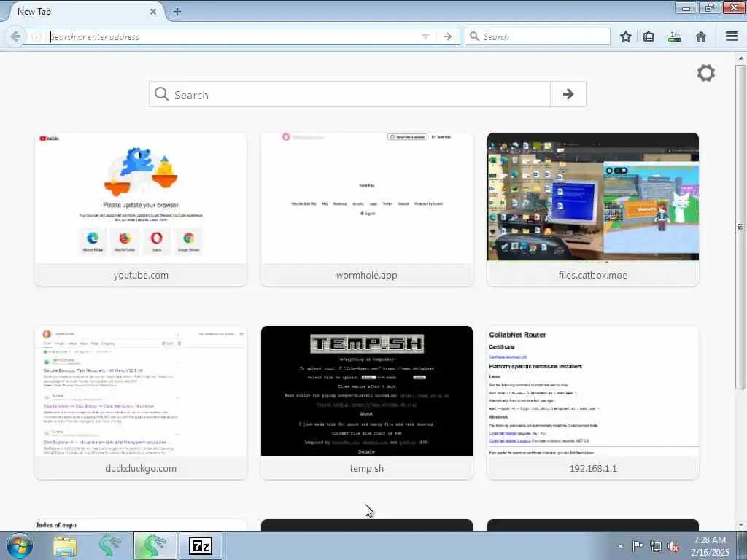
Task: Switch to active dragon browser taskbar window
Action: 155,545
